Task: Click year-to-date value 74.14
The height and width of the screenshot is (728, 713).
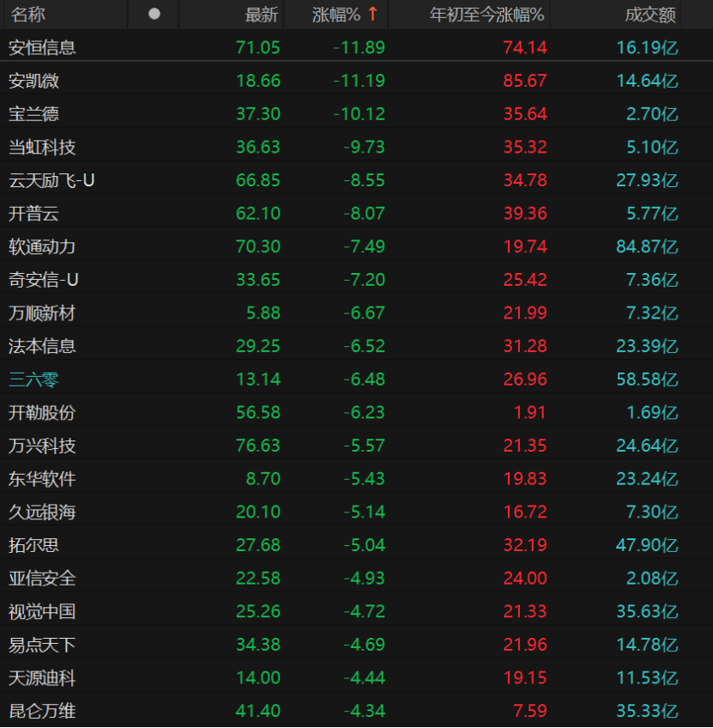Action: pyautogui.click(x=525, y=47)
